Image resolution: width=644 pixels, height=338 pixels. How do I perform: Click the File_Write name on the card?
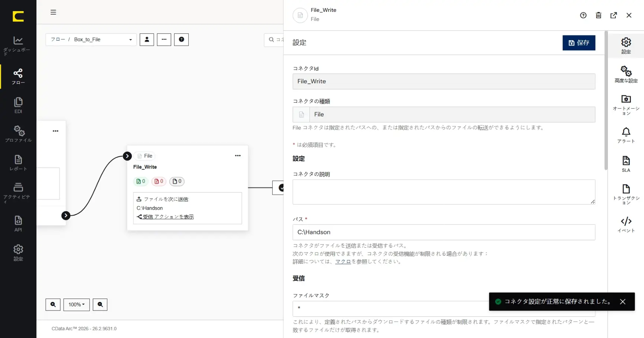tap(145, 167)
